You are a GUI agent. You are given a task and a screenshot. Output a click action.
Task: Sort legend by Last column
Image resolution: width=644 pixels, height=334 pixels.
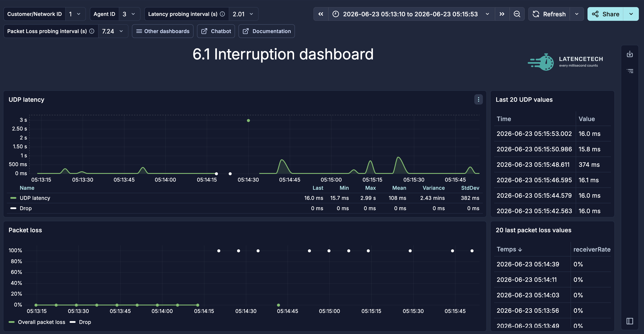[317, 188]
